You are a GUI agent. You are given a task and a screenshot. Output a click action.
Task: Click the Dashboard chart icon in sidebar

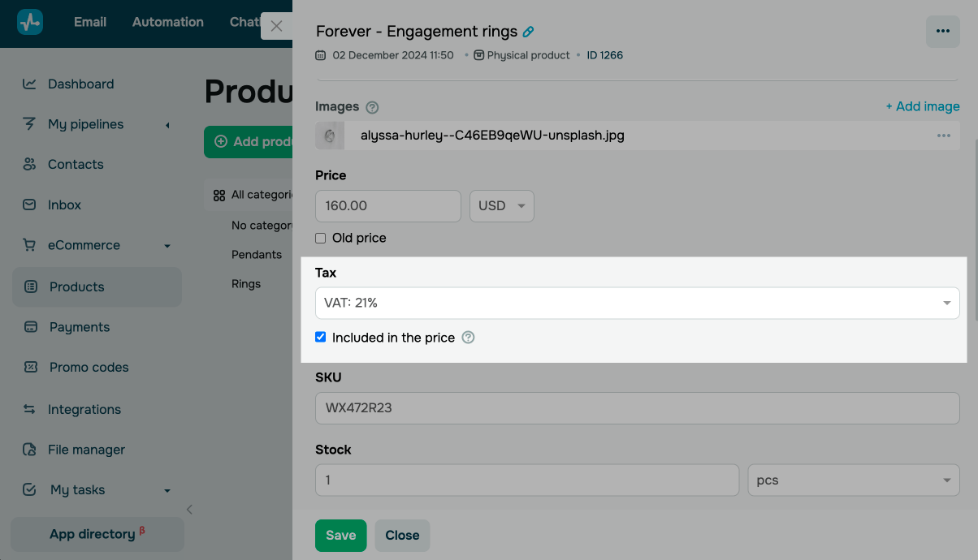click(29, 84)
